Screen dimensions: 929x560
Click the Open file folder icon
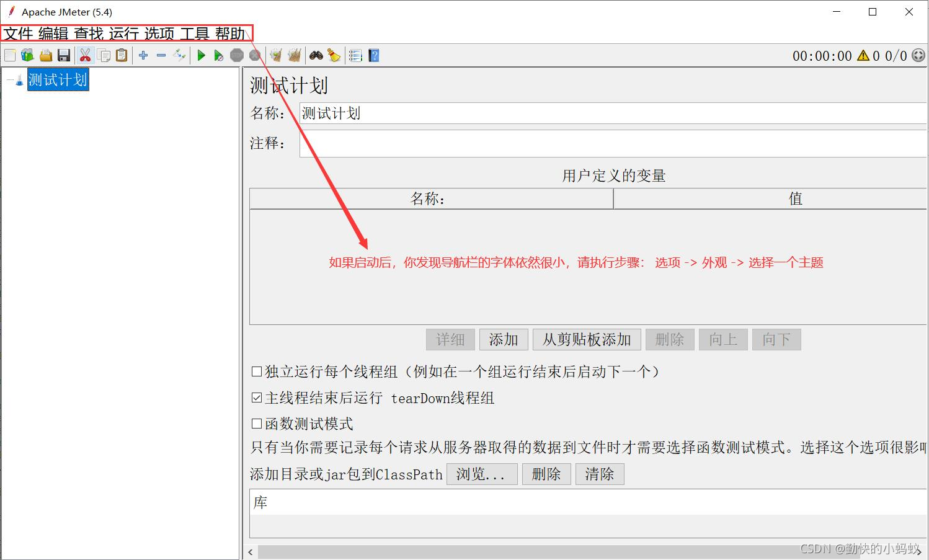click(45, 56)
